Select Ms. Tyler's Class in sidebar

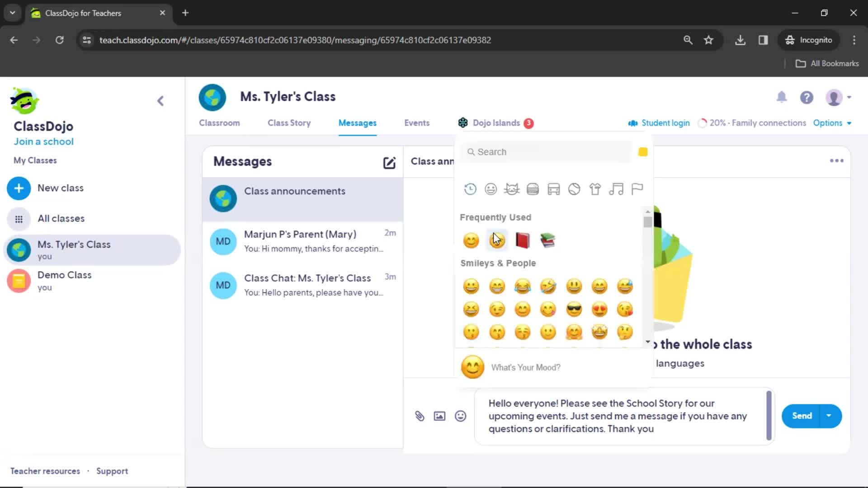[92, 250]
